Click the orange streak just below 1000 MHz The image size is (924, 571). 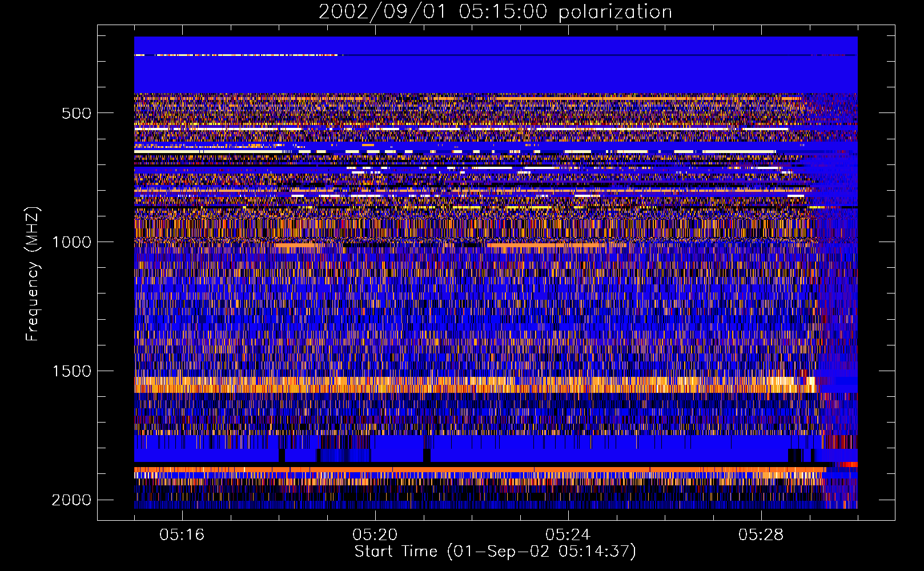[x=543, y=246]
